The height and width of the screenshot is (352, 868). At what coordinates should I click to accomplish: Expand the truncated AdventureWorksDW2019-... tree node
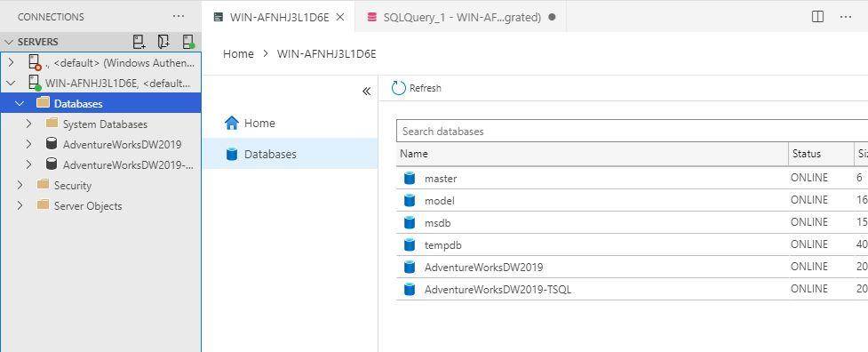point(28,164)
